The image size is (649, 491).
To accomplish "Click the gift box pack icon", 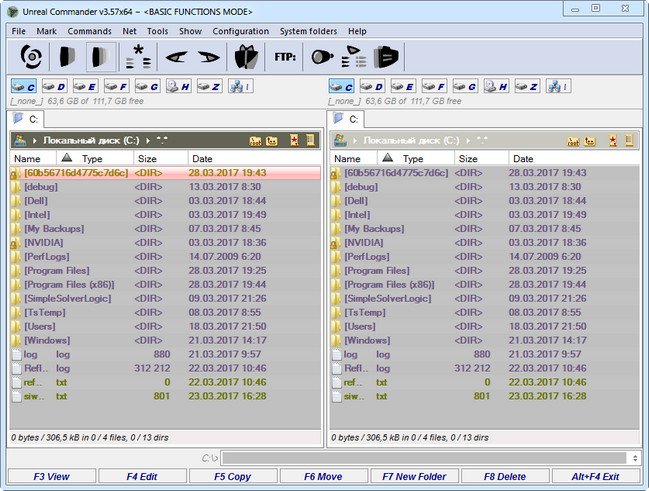I will pos(246,56).
